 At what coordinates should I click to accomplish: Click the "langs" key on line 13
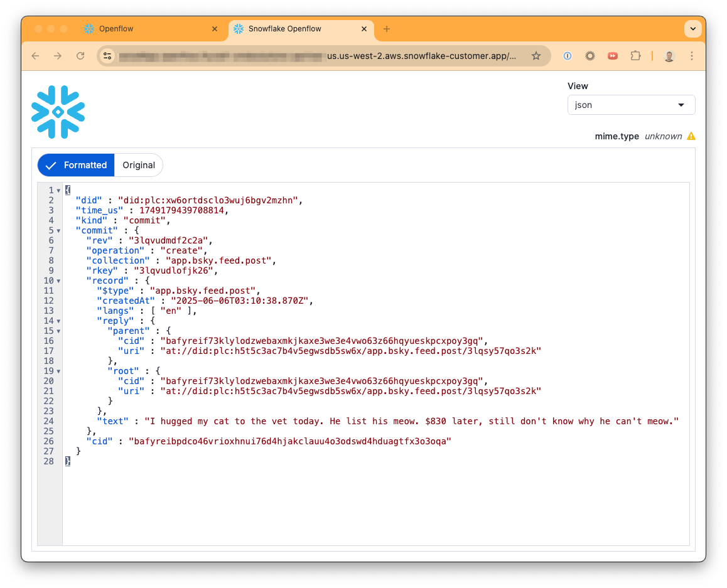(x=115, y=311)
